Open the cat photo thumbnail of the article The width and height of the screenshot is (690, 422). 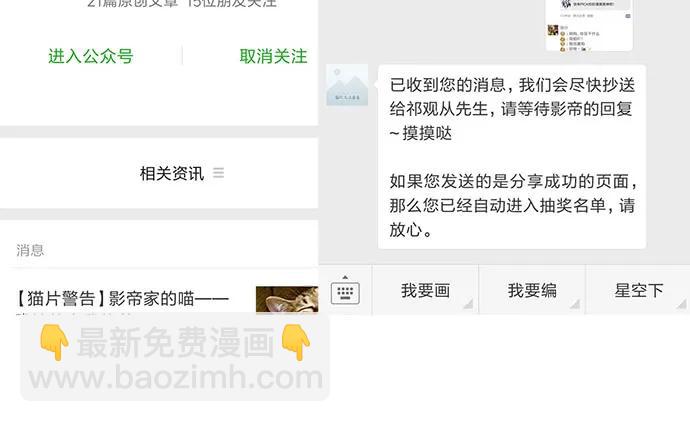click(287, 299)
